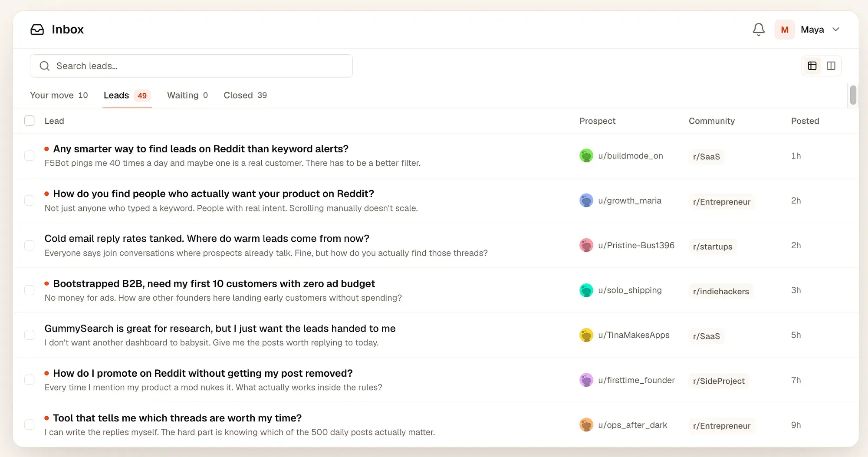Click the Community column header
The image size is (868, 457).
(712, 121)
